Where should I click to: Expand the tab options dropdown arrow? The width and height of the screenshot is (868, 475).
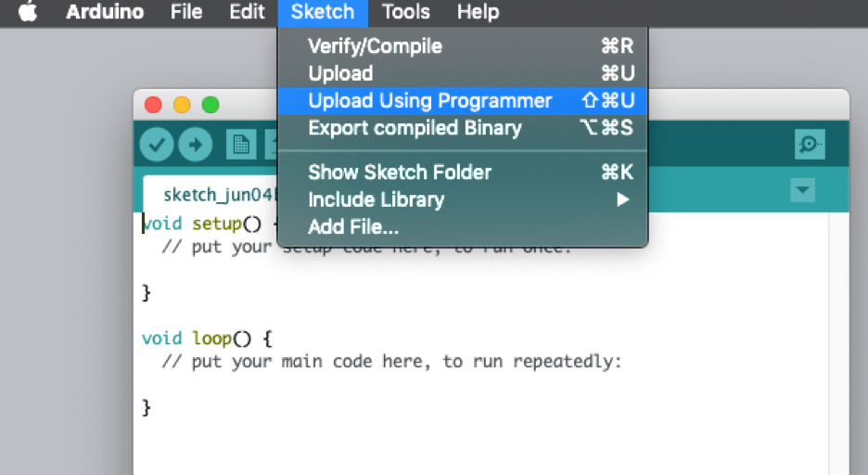click(x=802, y=191)
